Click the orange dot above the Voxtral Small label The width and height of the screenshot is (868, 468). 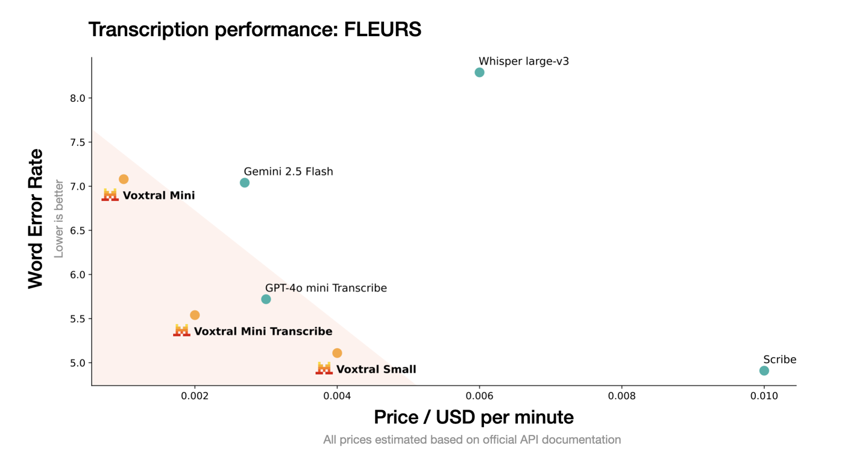coord(337,353)
